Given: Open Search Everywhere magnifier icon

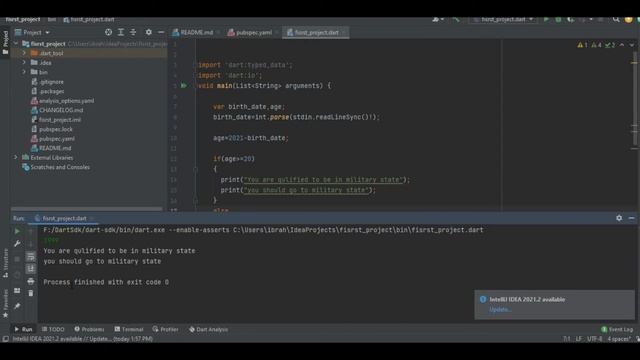Looking at the screenshot, I should coord(616,19).
